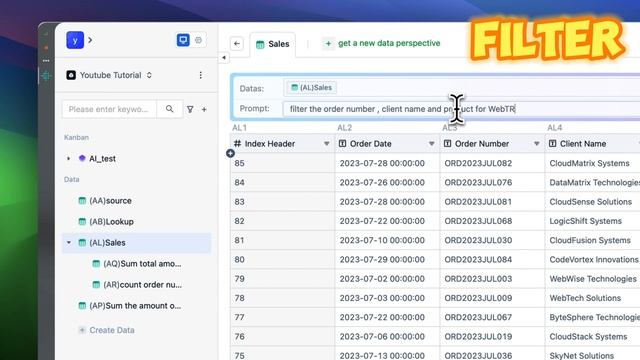Open the (AB)Lookup data table
The width and height of the screenshot is (640, 360).
pyautogui.click(x=111, y=222)
